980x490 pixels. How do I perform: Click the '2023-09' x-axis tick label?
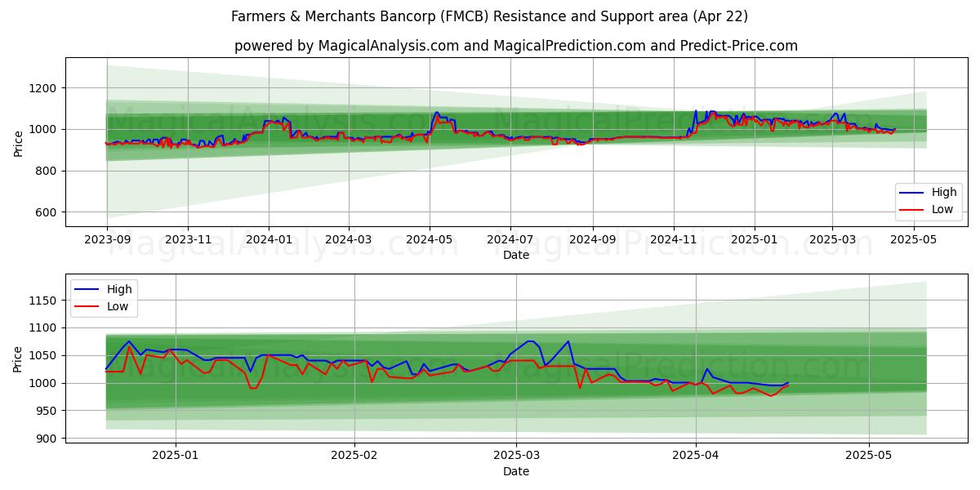click(107, 241)
